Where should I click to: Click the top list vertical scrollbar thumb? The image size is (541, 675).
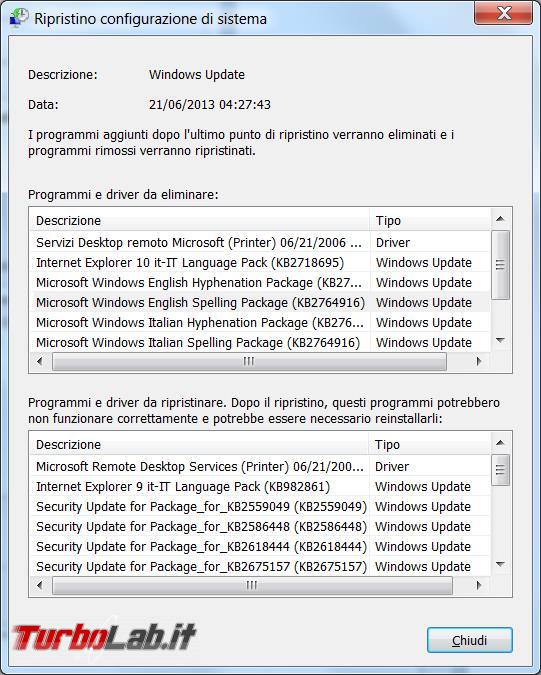pyautogui.click(x=500, y=265)
